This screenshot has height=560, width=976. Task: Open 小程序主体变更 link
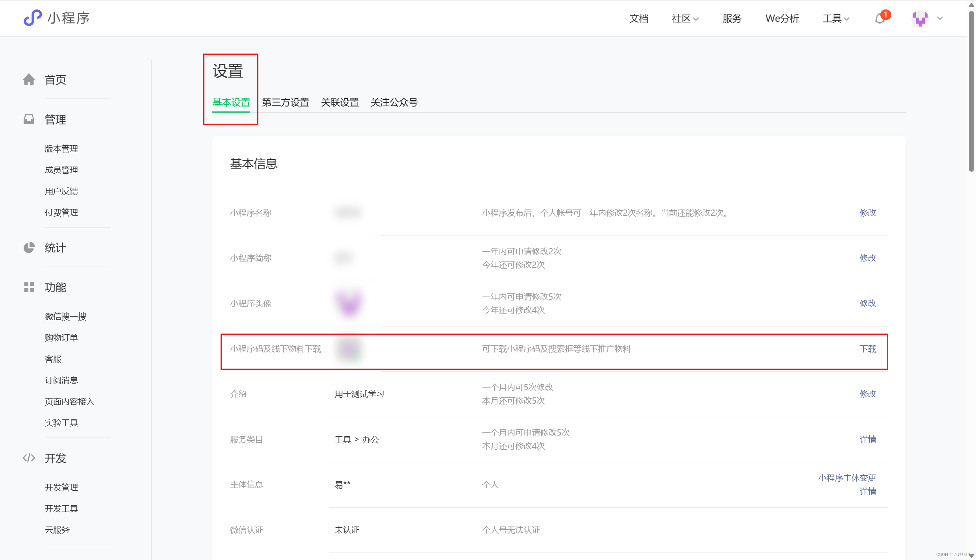coord(847,478)
